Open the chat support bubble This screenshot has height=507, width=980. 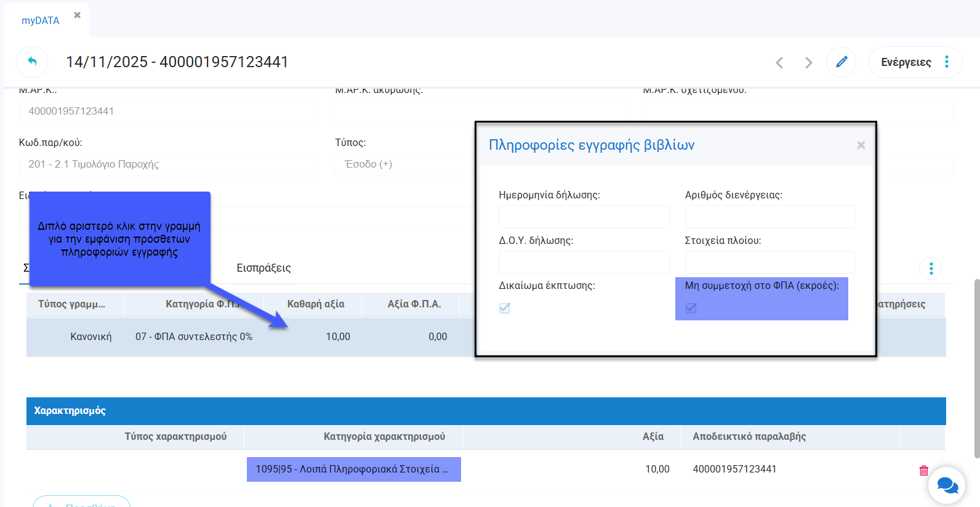946,485
